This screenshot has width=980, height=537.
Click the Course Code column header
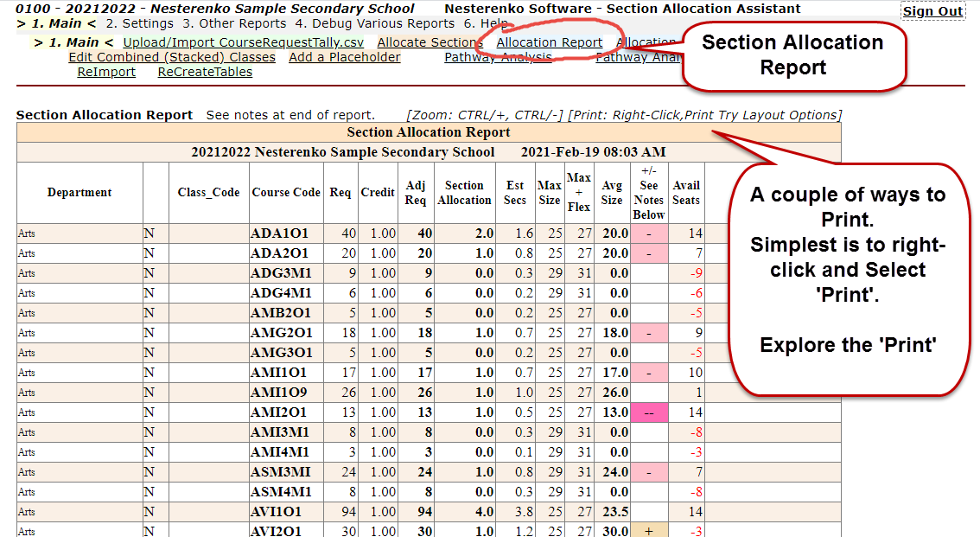click(x=286, y=193)
